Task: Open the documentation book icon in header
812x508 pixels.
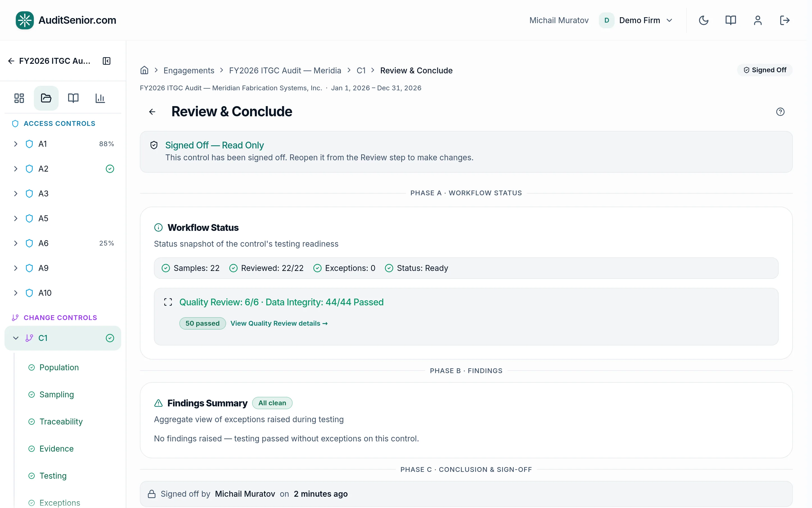Action: [x=731, y=20]
